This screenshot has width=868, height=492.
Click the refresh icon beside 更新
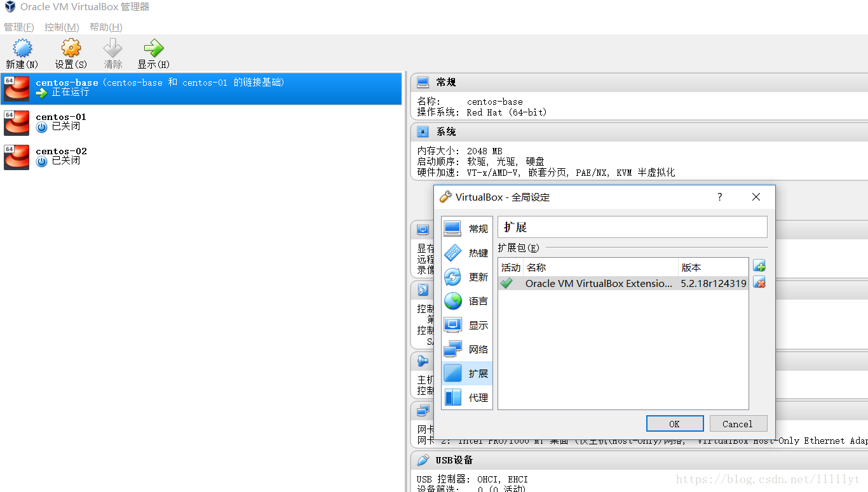click(x=453, y=277)
